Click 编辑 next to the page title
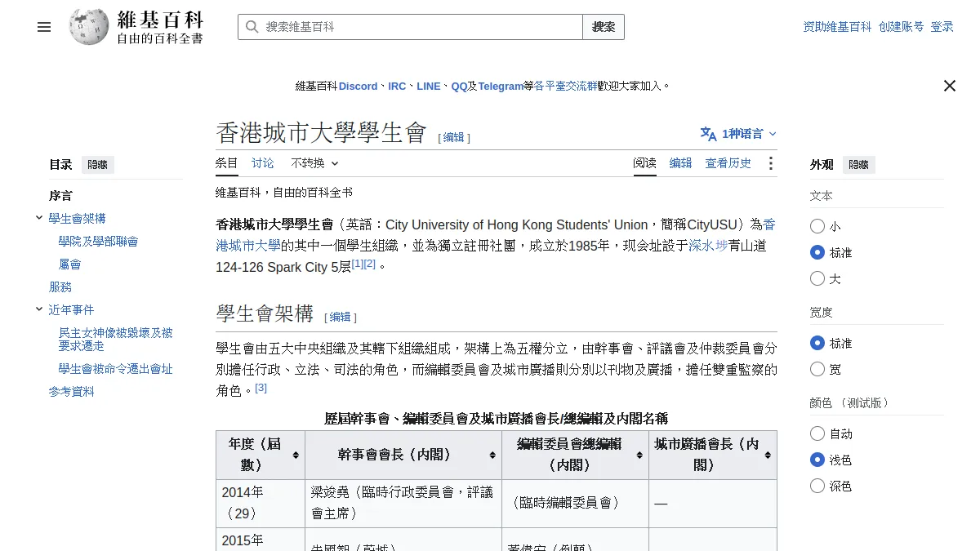Screen dimensions: 980x551 (x=454, y=138)
